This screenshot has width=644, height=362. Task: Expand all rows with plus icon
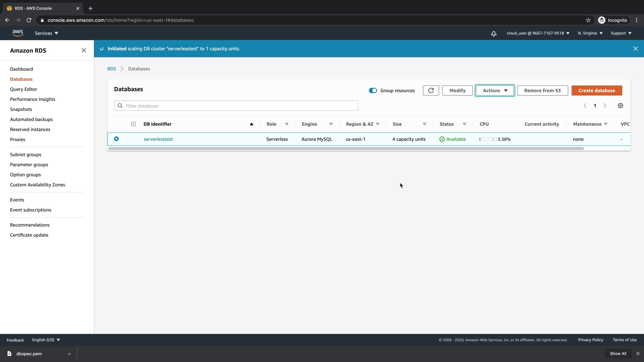coord(133,124)
